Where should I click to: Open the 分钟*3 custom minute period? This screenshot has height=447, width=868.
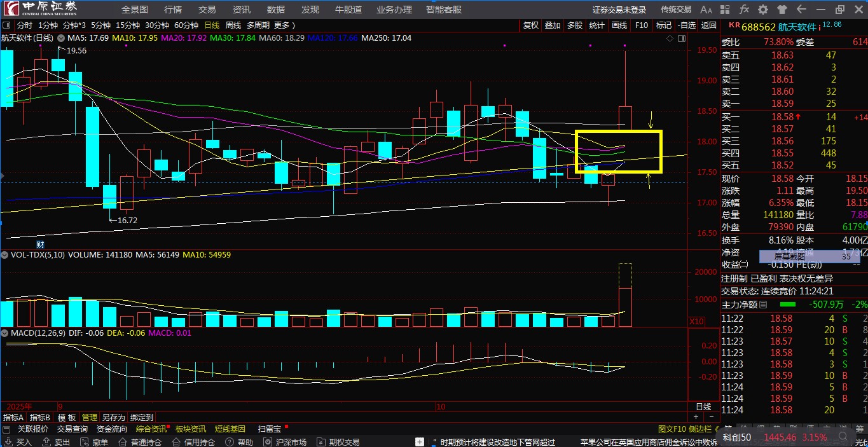point(74,25)
